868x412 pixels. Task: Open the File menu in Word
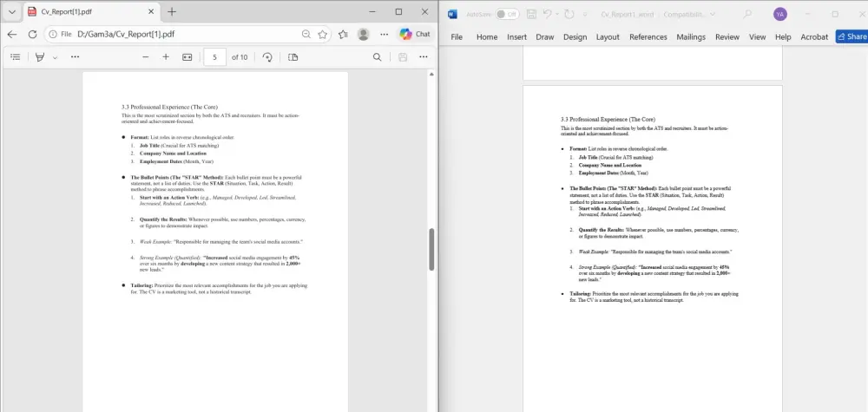click(x=457, y=37)
